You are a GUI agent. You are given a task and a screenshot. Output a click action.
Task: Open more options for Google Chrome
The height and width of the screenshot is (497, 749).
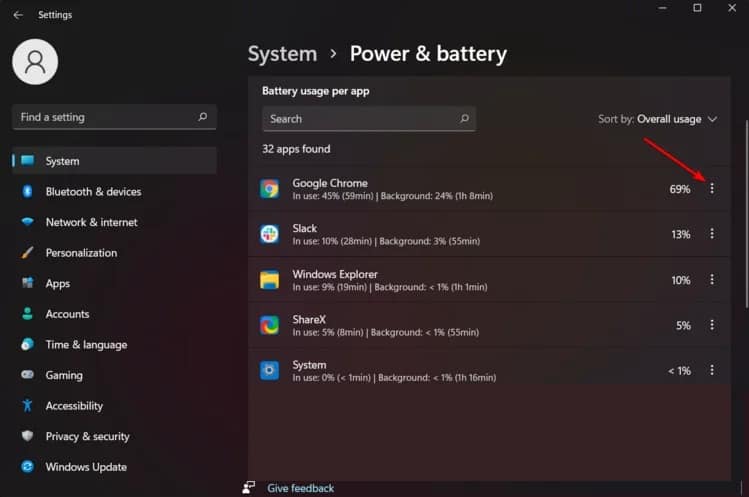(712, 189)
